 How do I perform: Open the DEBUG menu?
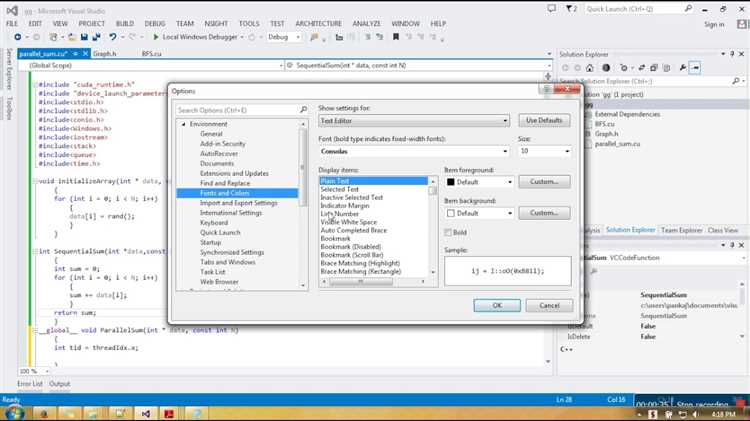155,23
